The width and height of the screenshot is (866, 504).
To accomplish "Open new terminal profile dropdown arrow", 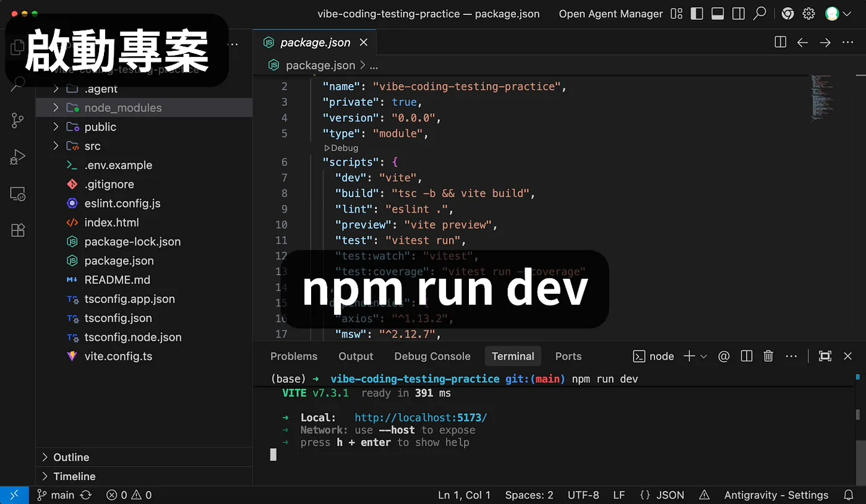I will 703,356.
